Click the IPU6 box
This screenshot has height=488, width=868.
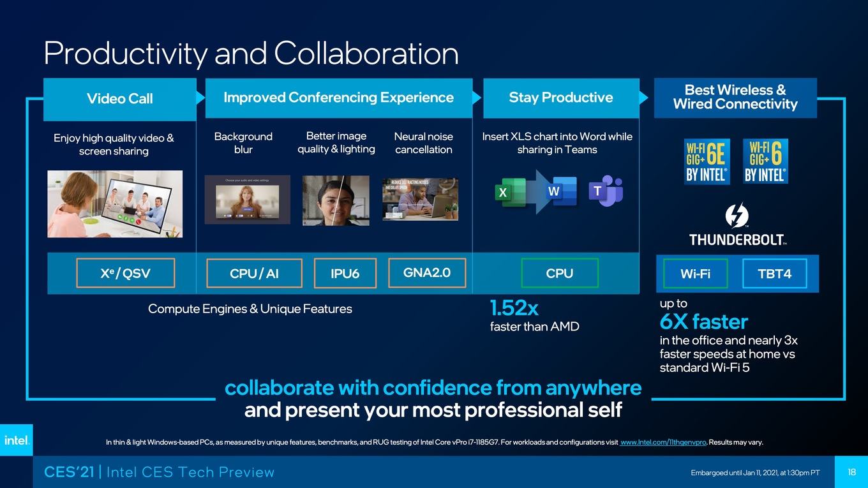pyautogui.click(x=345, y=273)
